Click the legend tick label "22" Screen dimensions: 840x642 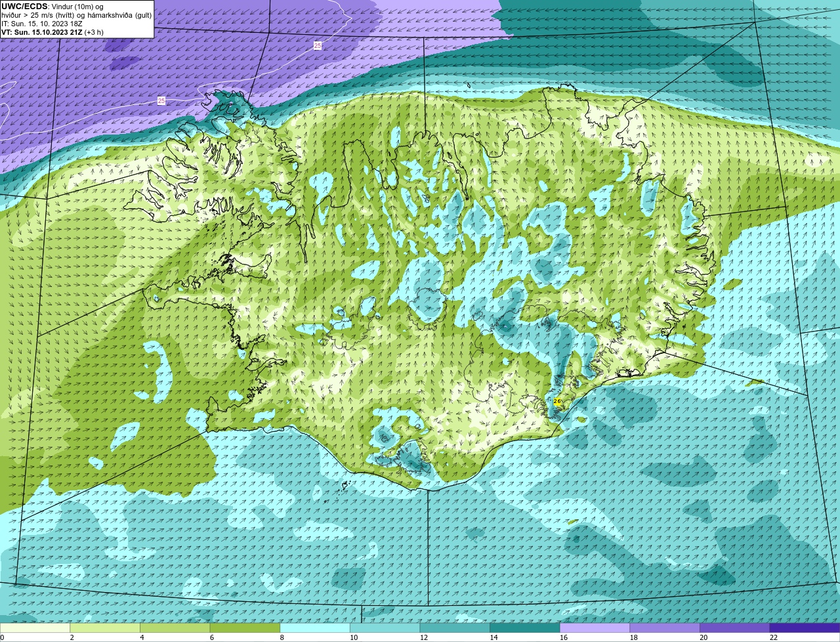tap(773, 637)
